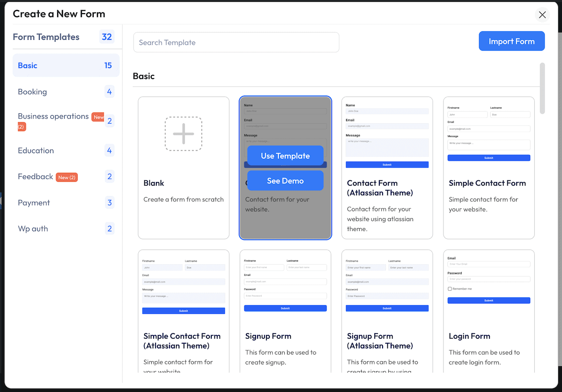The image size is (562, 392).
Task: Click the Login Form title
Action: click(x=469, y=336)
